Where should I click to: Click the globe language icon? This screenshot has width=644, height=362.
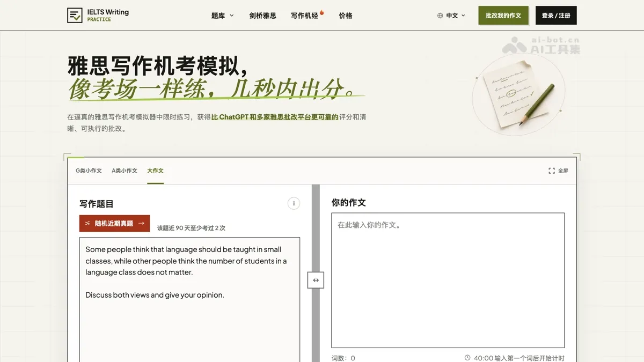pyautogui.click(x=440, y=16)
